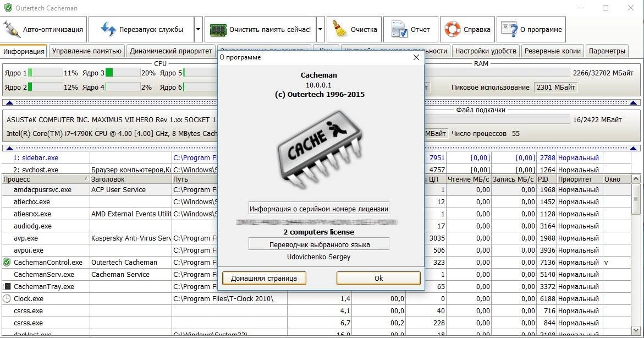Sort by the Запись МБ/с column header
Image resolution: width=644 pixels, height=338 pixels.
pyautogui.click(x=514, y=179)
